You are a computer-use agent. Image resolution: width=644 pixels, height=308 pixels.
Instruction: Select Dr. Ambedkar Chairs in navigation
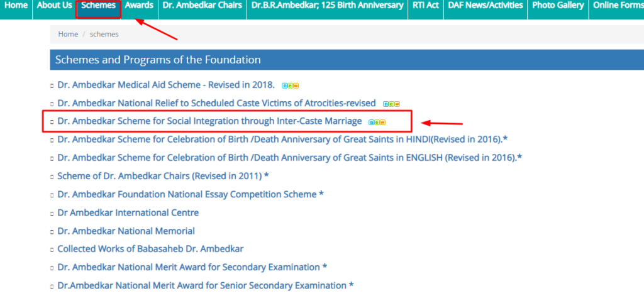pyautogui.click(x=202, y=6)
